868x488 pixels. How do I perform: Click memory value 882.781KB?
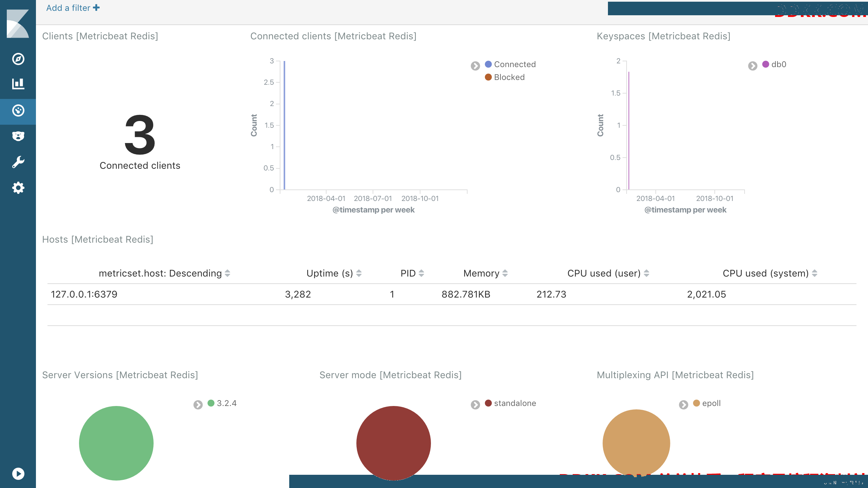[x=466, y=294]
